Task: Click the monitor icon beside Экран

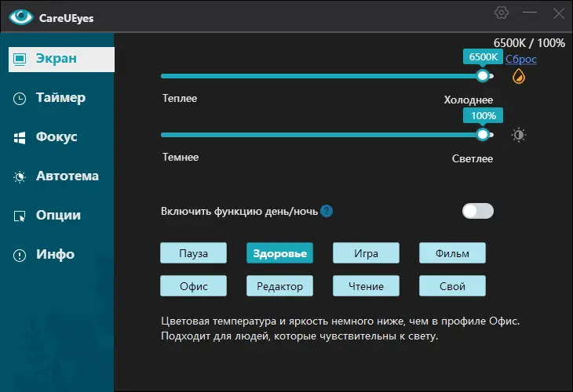Action: pyautogui.click(x=20, y=59)
